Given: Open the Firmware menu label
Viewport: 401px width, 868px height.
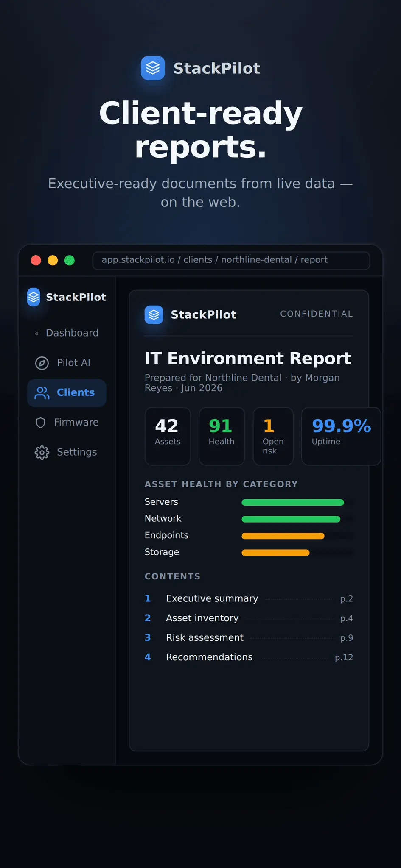Looking at the screenshot, I should click(x=76, y=422).
